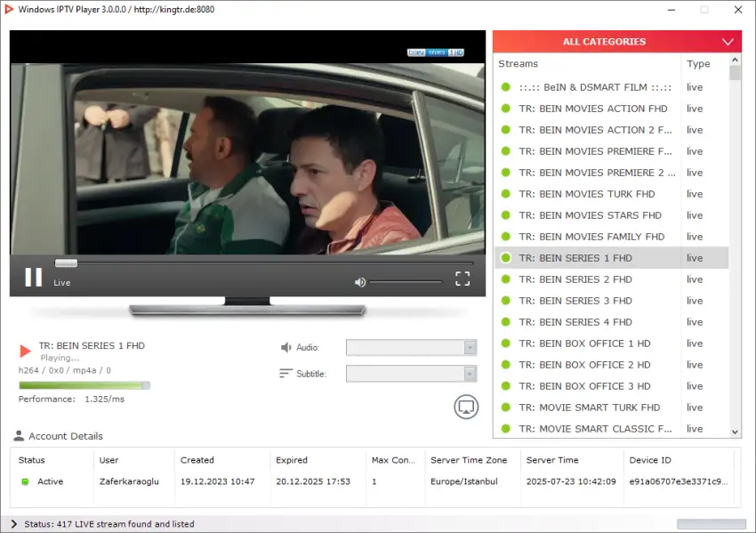Screen dimensions: 756x533
Task: Play TR: BEIN BOX OFFICE 3 HD
Action: 611,386
